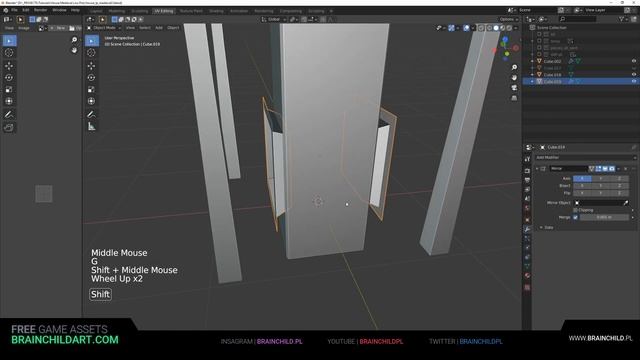Image resolution: width=640 pixels, height=360 pixels.
Task: Open the File menu
Action: coord(14,10)
